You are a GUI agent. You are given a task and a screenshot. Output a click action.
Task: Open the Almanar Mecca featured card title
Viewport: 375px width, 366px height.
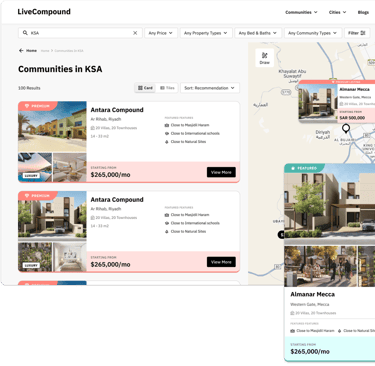pos(312,294)
